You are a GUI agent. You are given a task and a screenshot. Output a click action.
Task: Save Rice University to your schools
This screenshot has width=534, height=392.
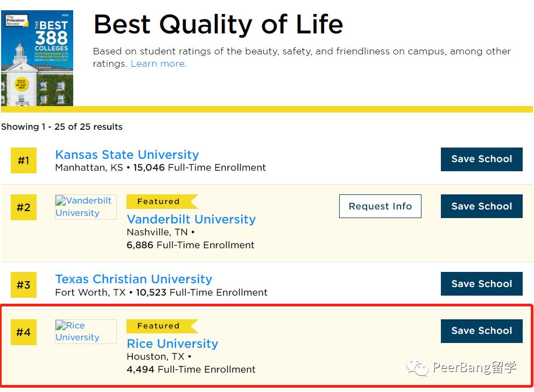point(481,331)
